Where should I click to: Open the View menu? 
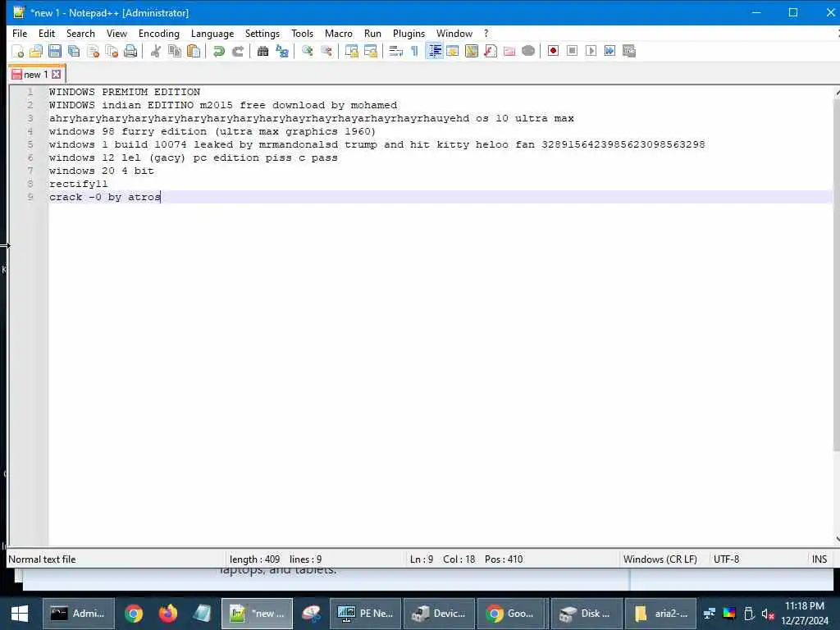tap(116, 33)
